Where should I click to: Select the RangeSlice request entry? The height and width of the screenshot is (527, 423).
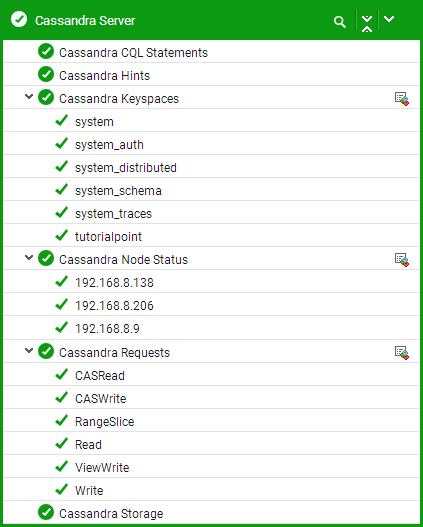(104, 422)
